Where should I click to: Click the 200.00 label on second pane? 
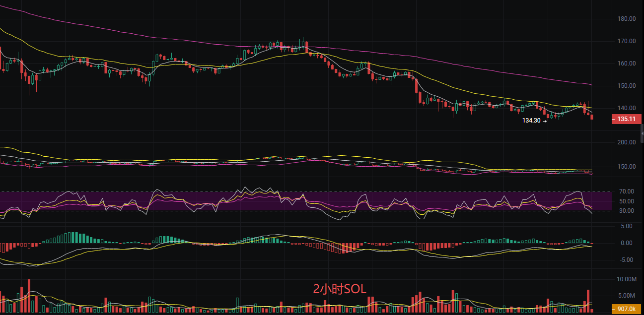[628, 142]
